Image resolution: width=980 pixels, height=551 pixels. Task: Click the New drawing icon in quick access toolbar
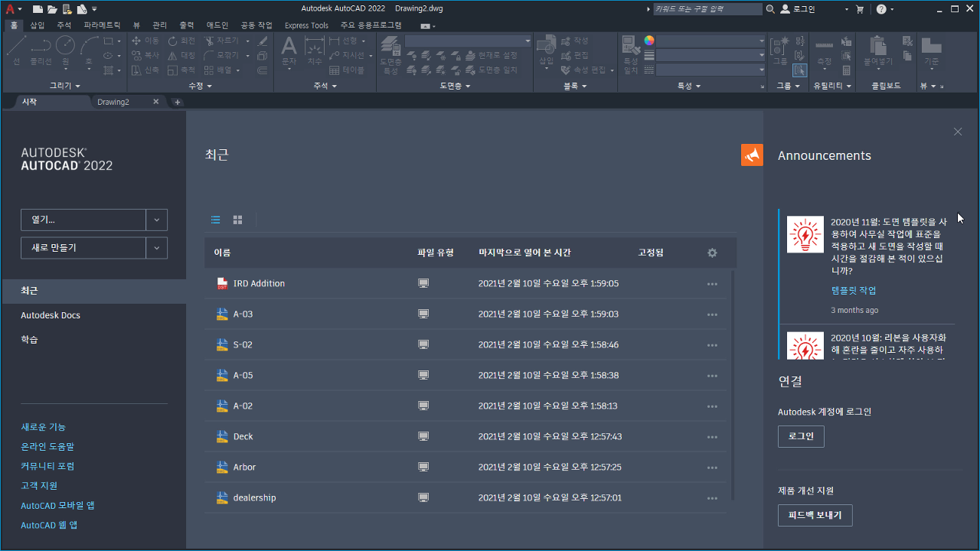(x=38, y=9)
